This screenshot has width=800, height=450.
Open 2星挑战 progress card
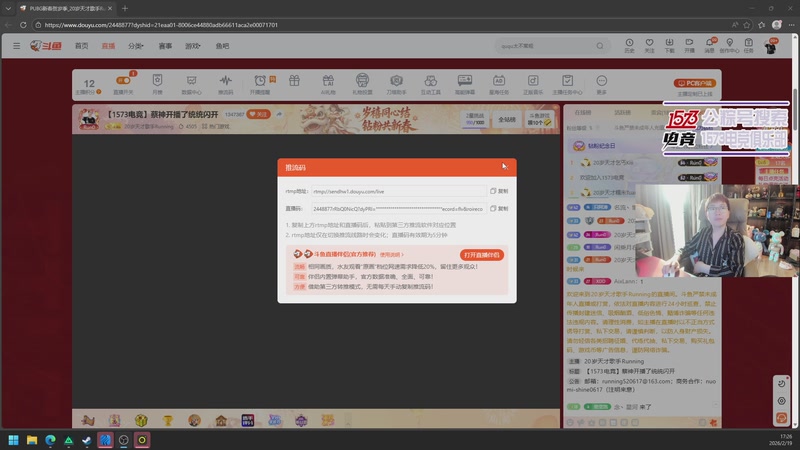tap(474, 119)
